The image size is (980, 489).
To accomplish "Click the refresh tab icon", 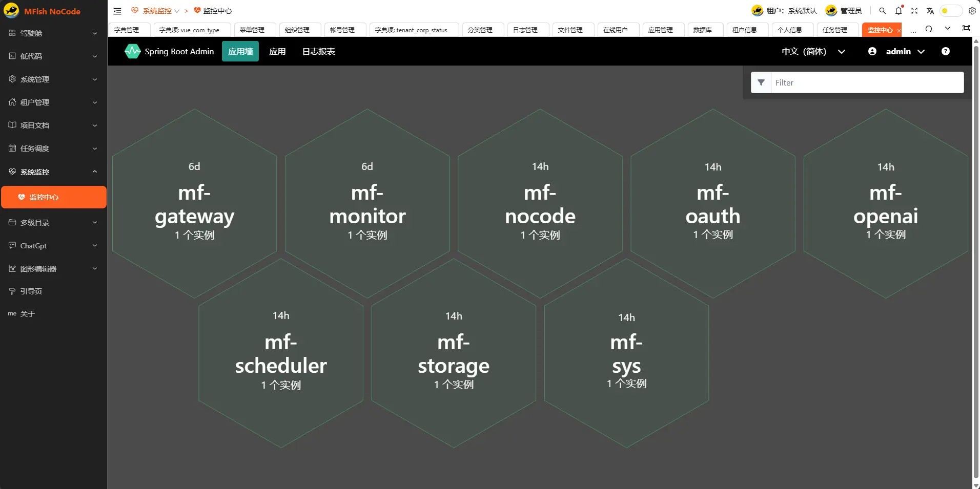I will click(929, 29).
